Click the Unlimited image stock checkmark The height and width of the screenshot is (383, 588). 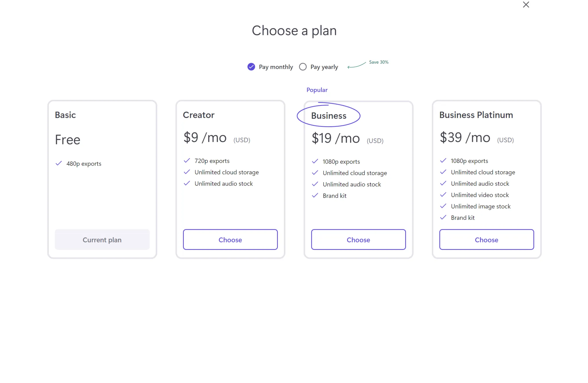(443, 206)
